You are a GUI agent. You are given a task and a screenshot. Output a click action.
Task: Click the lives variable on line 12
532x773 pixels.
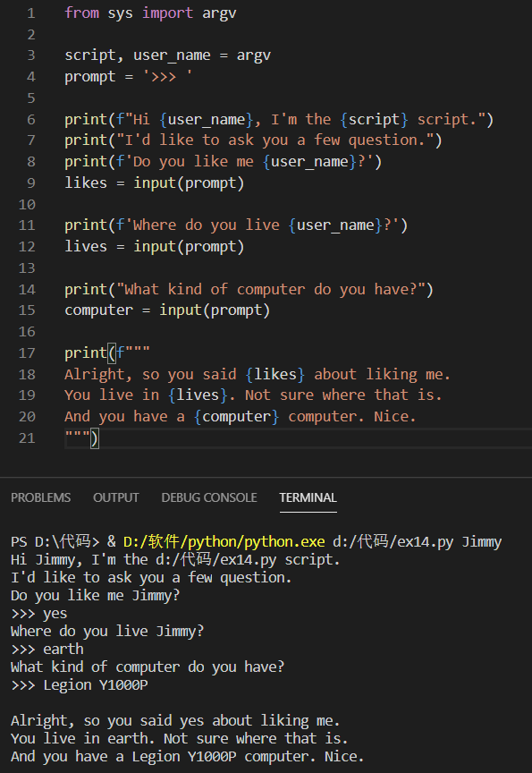point(86,247)
